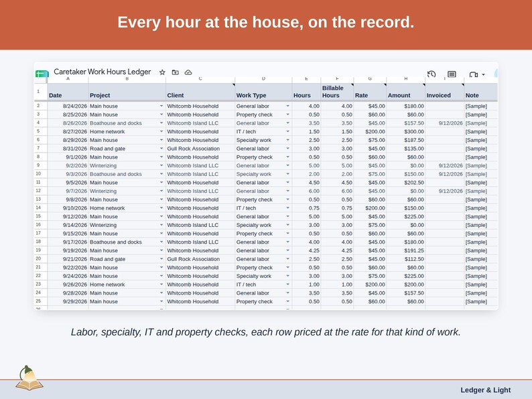Click the cloud document status icon
Screen dimensions: 532x399
[188, 72]
